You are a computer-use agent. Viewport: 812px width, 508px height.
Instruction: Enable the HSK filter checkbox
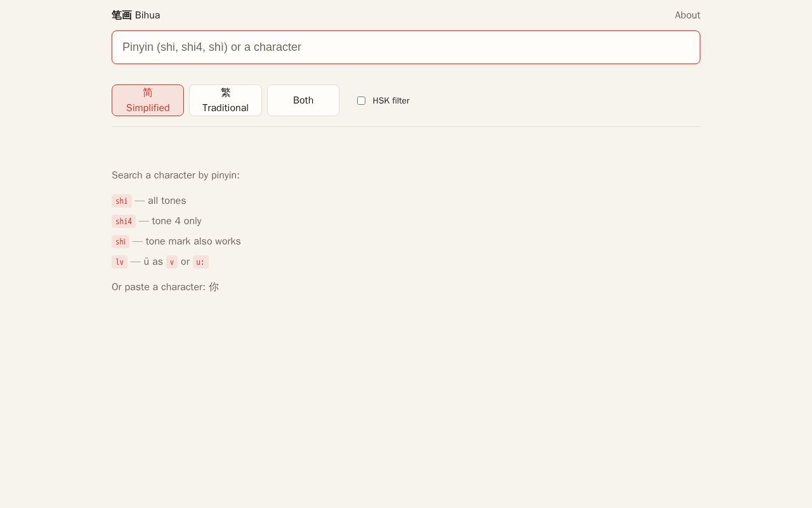click(362, 100)
